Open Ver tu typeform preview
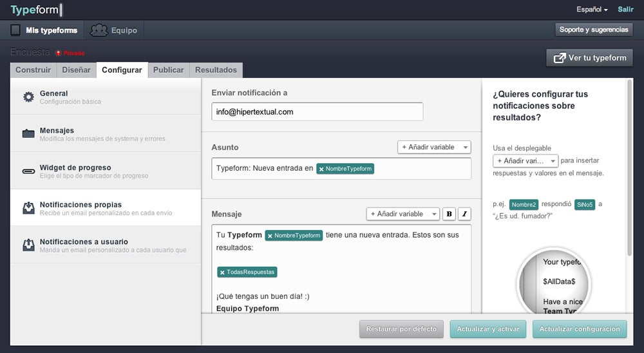The width and height of the screenshot is (644, 353). (589, 58)
